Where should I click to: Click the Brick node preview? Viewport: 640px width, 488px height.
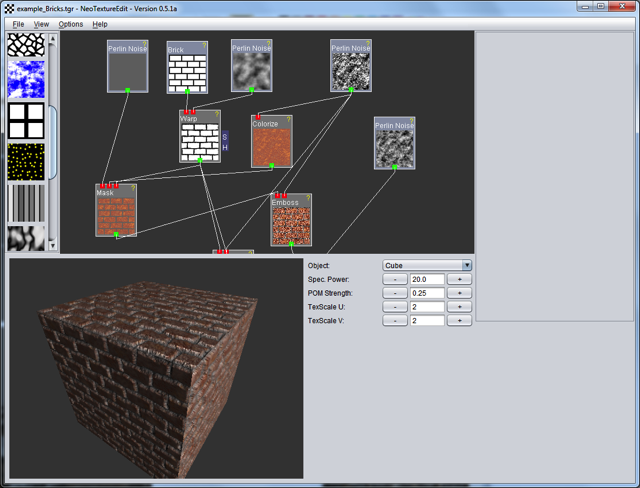pos(187,73)
